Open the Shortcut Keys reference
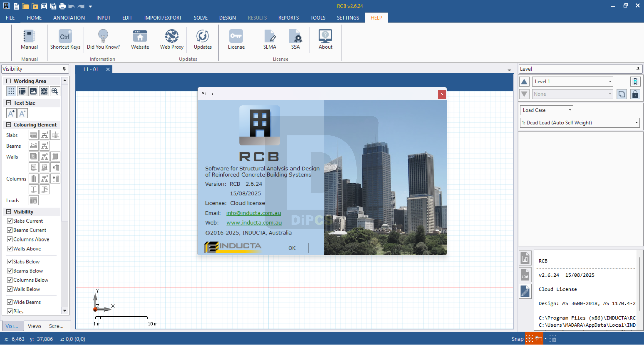The height and width of the screenshot is (345, 644). pyautogui.click(x=65, y=40)
